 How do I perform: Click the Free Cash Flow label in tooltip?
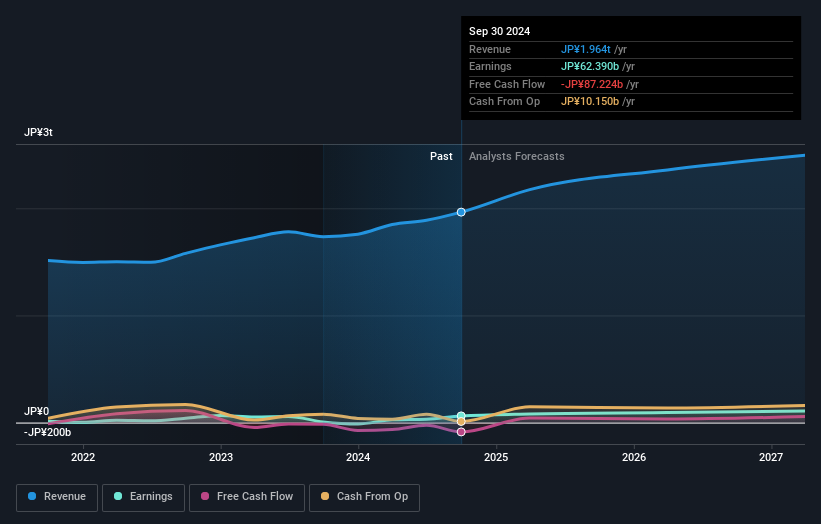(507, 84)
